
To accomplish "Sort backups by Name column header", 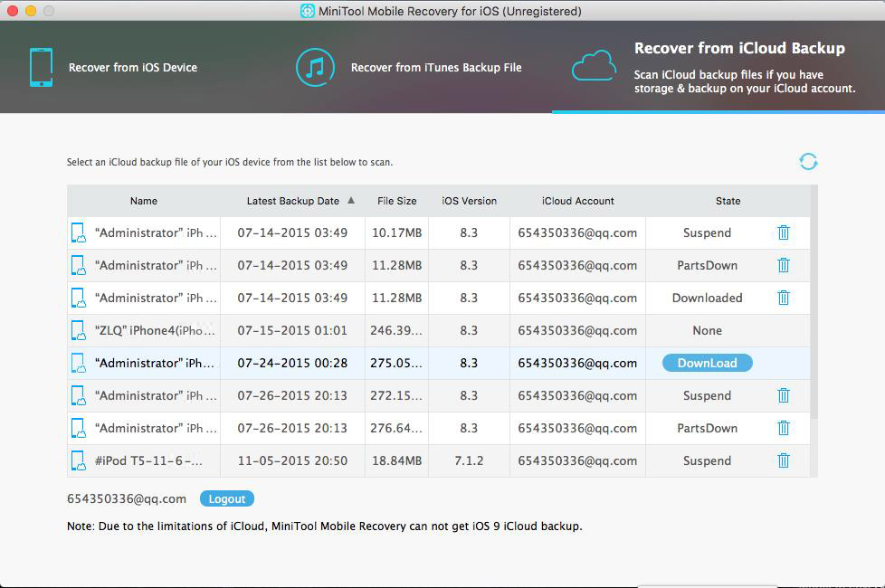I will (144, 201).
